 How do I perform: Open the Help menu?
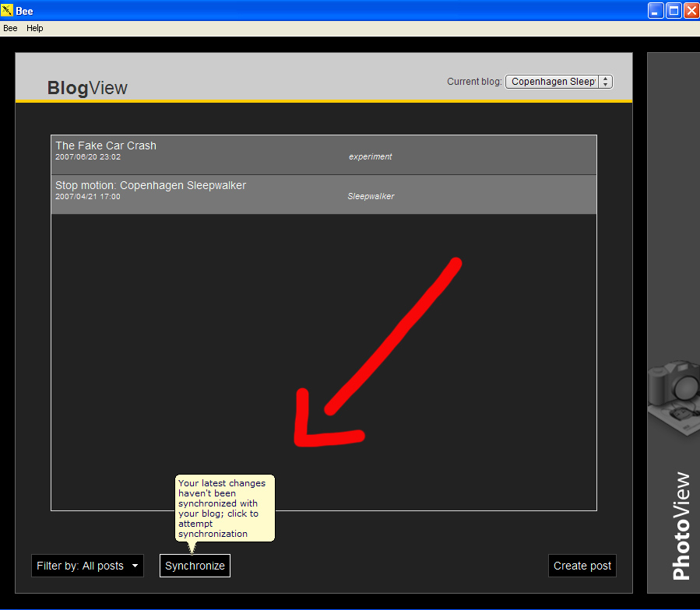coord(35,28)
